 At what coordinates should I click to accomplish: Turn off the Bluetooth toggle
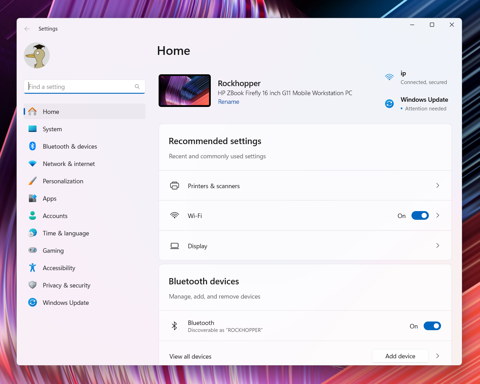[432, 326]
